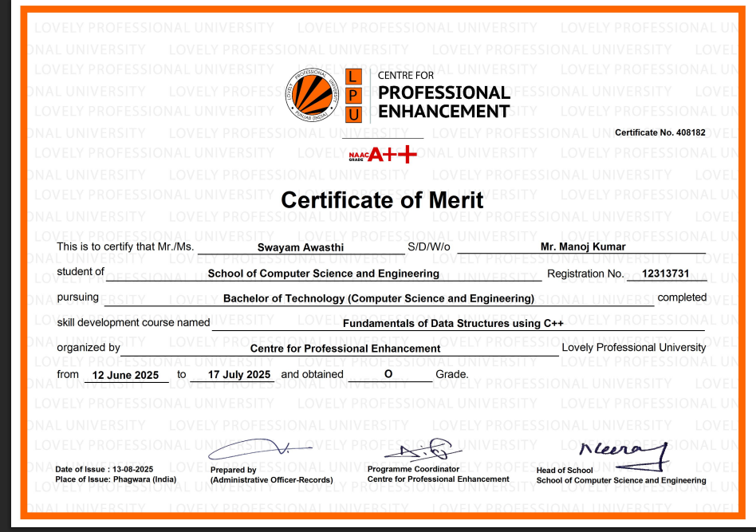This screenshot has height=532, width=756.
Task: Click the 'and obtained' text
Action: coord(312,374)
